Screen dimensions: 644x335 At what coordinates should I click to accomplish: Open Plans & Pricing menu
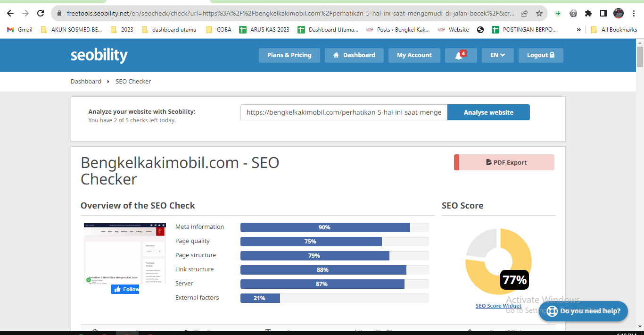pos(289,55)
